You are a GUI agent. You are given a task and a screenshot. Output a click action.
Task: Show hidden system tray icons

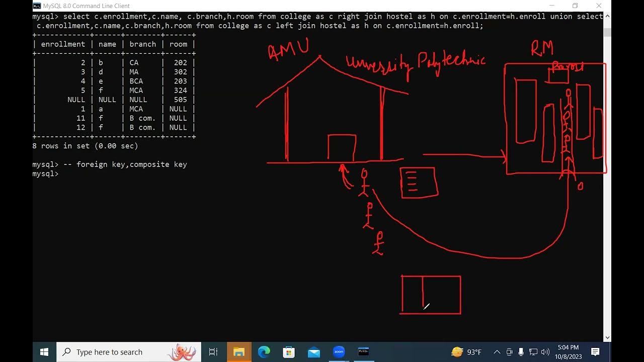(x=497, y=352)
